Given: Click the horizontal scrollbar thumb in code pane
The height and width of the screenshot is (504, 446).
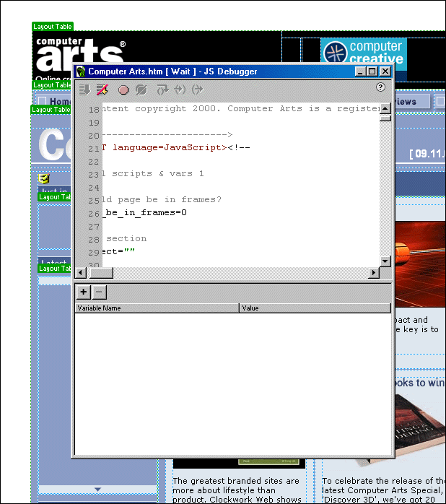Looking at the screenshot, I should point(101,273).
